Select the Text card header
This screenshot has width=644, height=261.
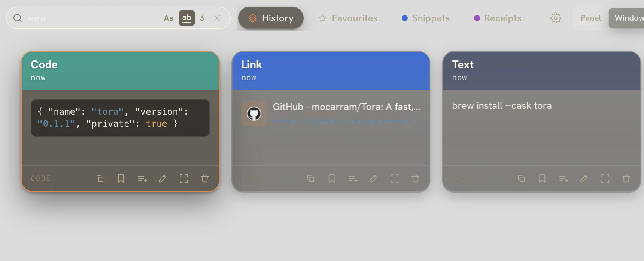click(x=541, y=71)
